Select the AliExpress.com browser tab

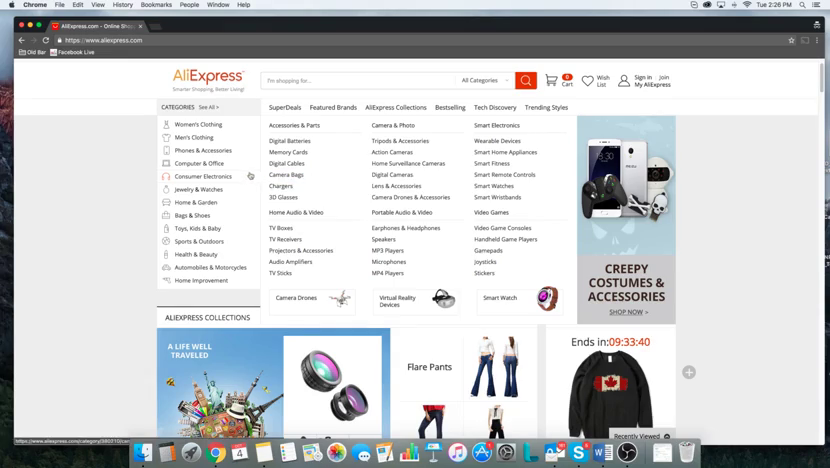pos(97,26)
